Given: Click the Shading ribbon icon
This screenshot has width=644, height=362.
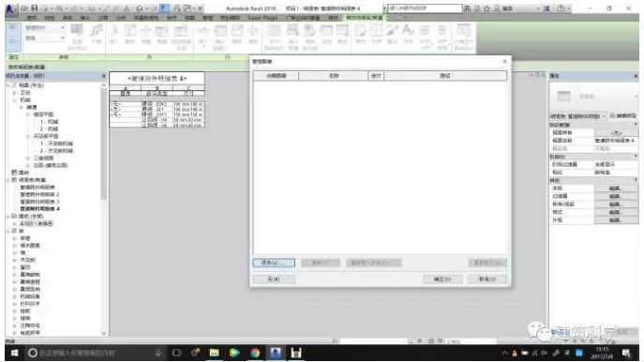Looking at the screenshot, I should coord(360,34).
